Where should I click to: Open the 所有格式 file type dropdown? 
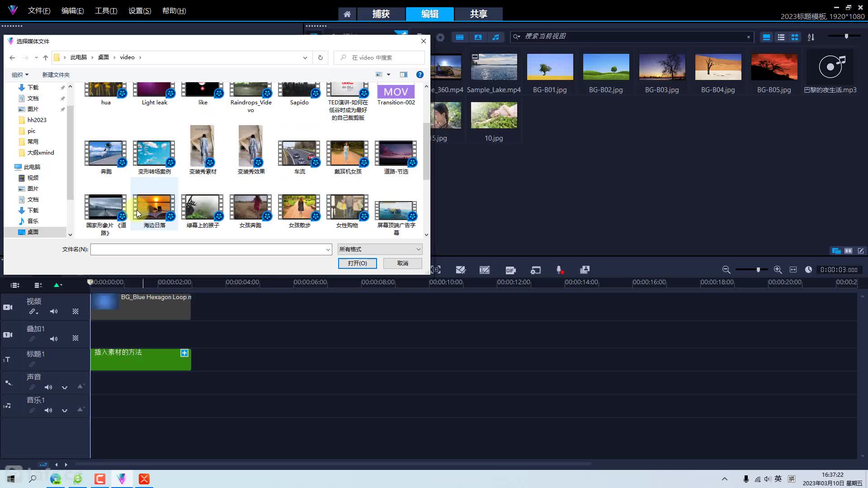pos(380,249)
